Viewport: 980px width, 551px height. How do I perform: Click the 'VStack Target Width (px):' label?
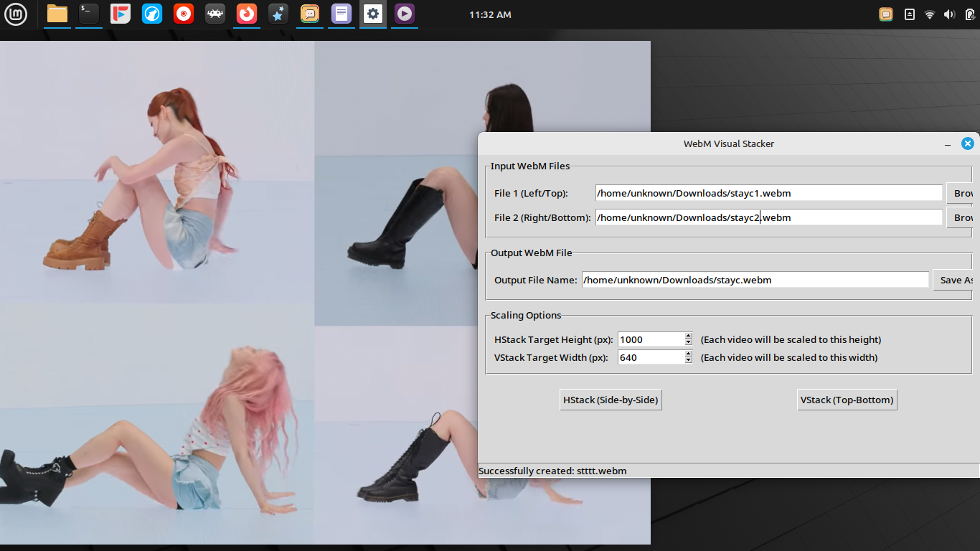tap(551, 357)
